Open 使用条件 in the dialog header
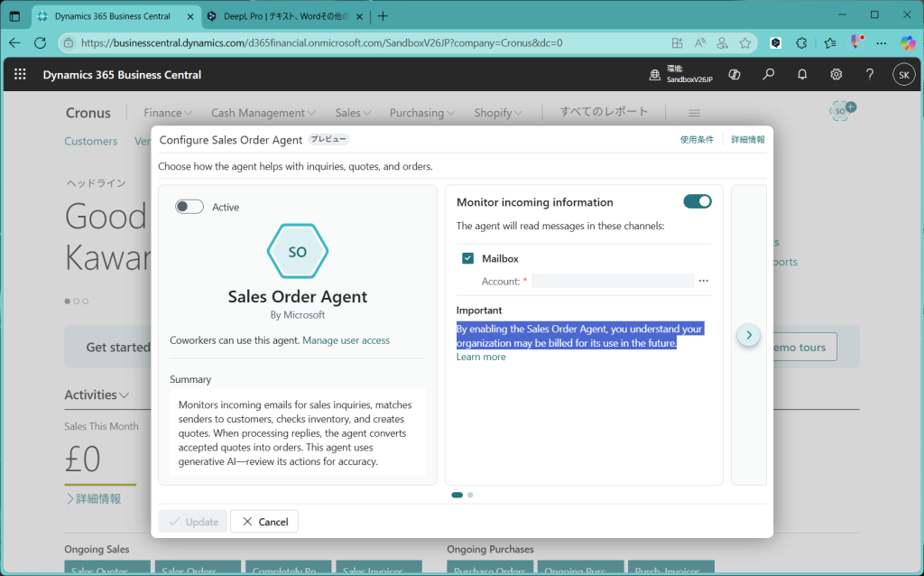The height and width of the screenshot is (576, 924). 697,140
